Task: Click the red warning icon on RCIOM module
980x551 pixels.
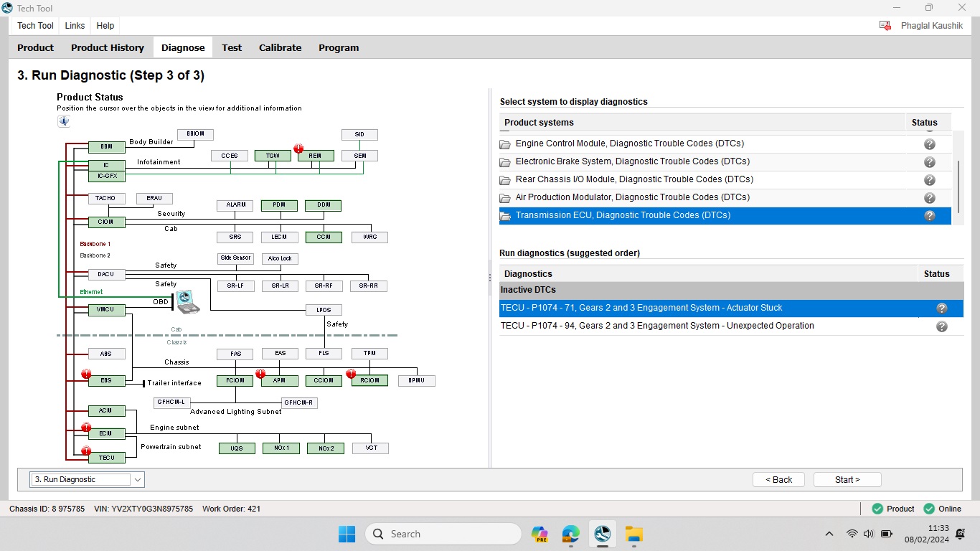Action: click(351, 374)
